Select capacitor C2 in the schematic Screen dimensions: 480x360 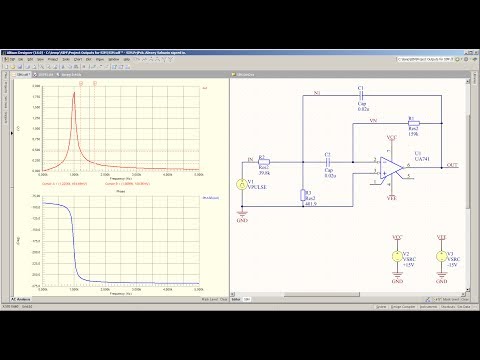click(x=328, y=162)
